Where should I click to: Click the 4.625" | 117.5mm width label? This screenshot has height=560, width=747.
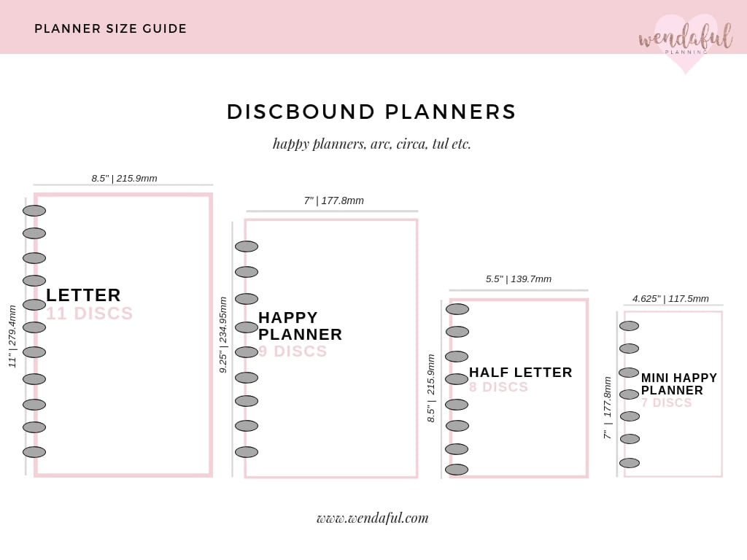coord(670,298)
